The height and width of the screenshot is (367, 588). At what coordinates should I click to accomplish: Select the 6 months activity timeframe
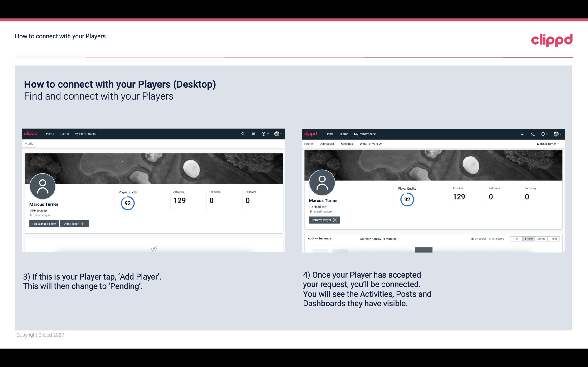coord(528,238)
